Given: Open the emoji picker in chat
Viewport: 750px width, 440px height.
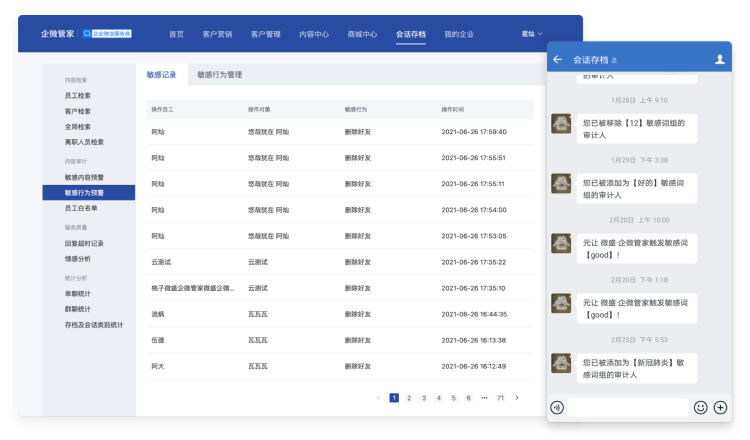Looking at the screenshot, I should (x=700, y=407).
